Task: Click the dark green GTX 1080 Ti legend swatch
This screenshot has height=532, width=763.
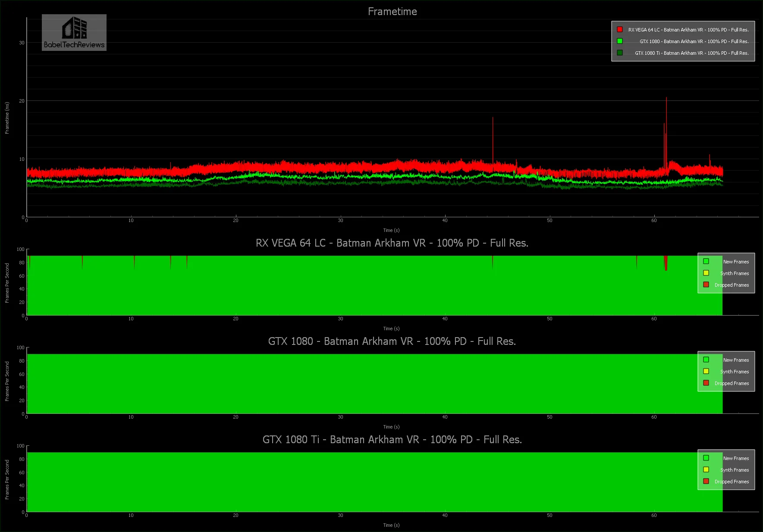Action: tap(620, 53)
